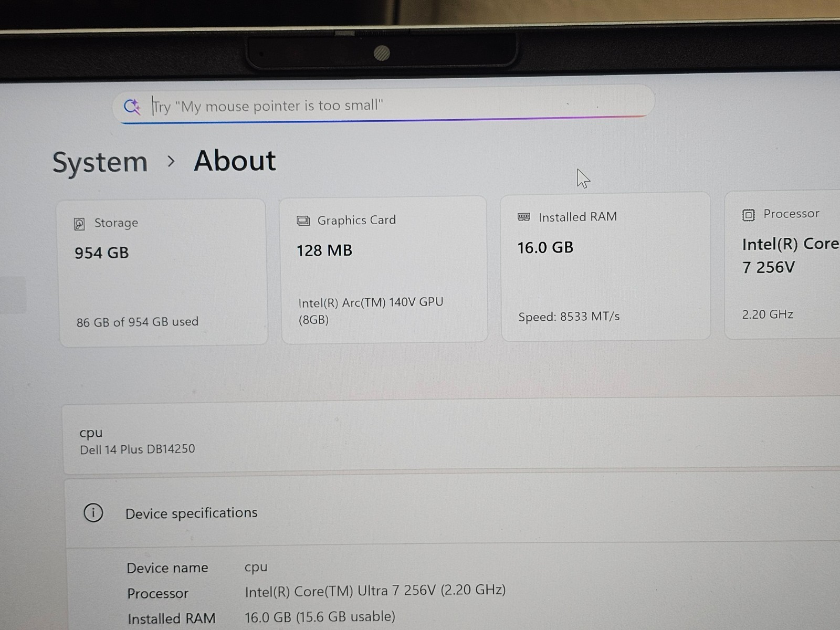Select 'Intel(R) Core(TM) Ultra 7 256V (2.20 GHz)' value

point(375,591)
